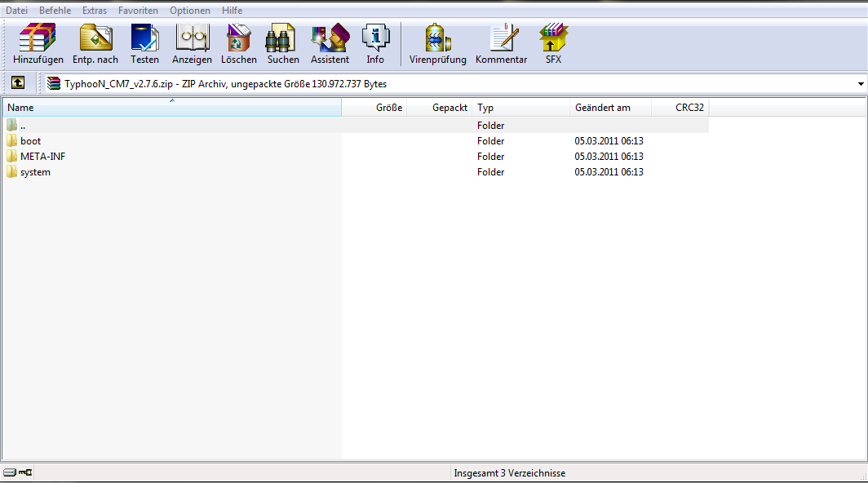The width and height of the screenshot is (868, 483).
Task: Select the row named system
Action: [356, 171]
